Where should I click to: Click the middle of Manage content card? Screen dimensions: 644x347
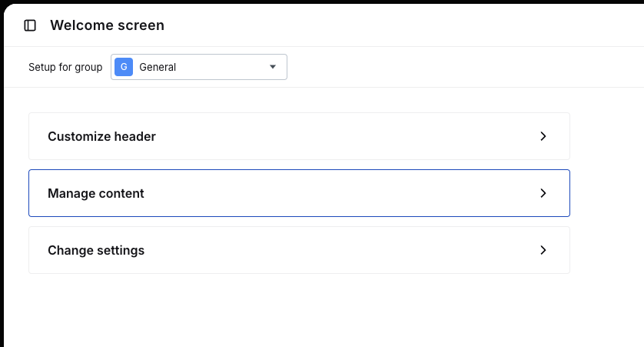(299, 193)
